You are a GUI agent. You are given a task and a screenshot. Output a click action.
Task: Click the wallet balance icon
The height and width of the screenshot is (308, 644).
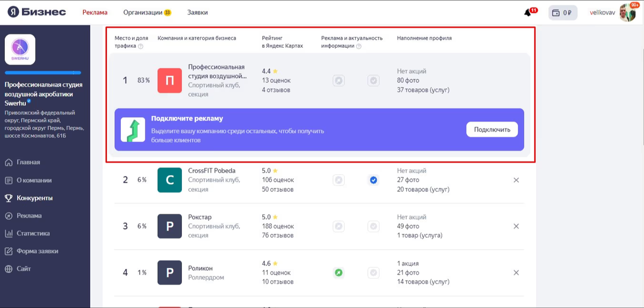(x=556, y=13)
